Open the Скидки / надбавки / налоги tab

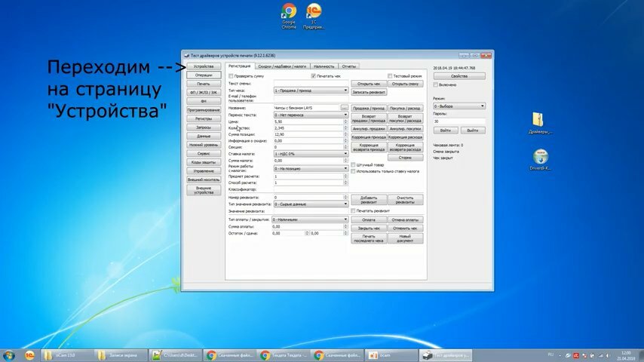click(x=282, y=66)
